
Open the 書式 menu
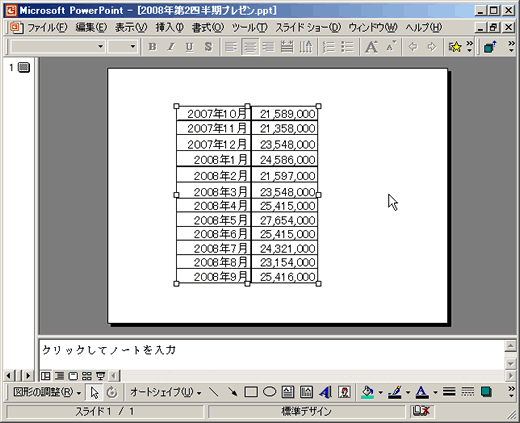pyautogui.click(x=208, y=27)
